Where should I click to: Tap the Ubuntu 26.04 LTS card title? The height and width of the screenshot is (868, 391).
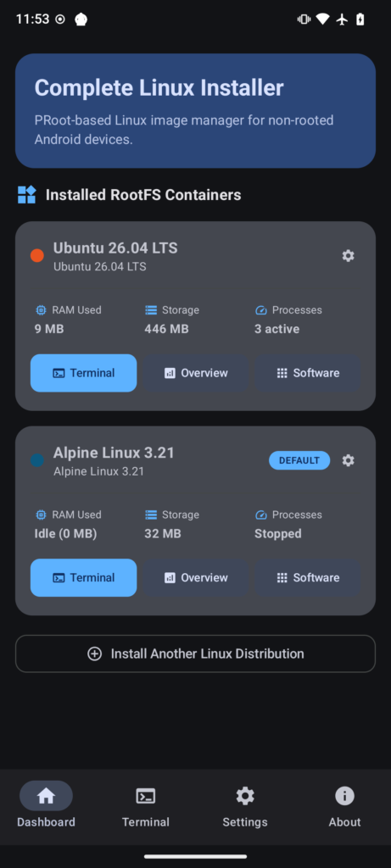click(x=115, y=248)
